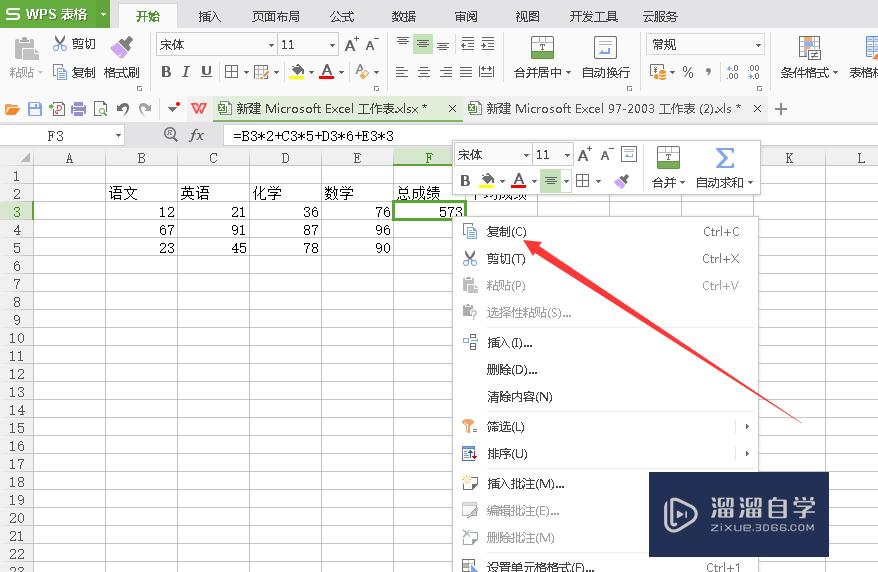Viewport: 878px width, 572px height.
Task: Choose 剪切(T) in context menu
Action: pyautogui.click(x=605, y=258)
